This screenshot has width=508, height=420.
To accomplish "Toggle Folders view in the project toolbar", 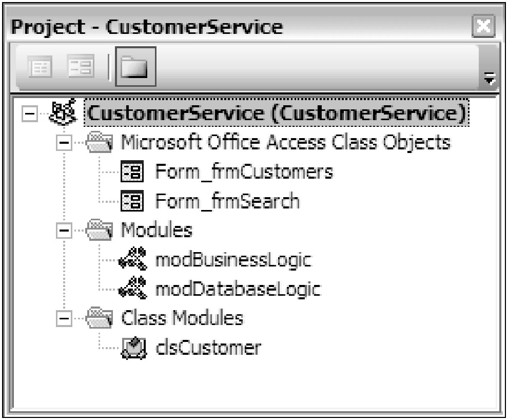I will click(x=131, y=67).
